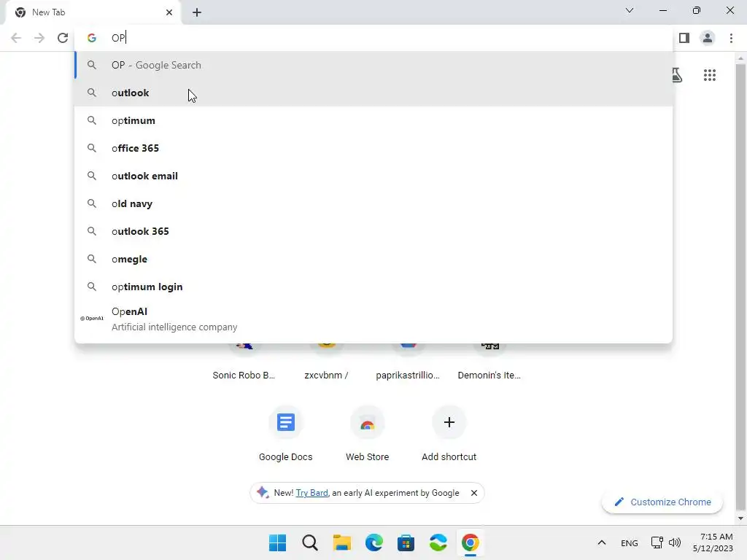Click the Chrome taskbar icon

coord(471,542)
